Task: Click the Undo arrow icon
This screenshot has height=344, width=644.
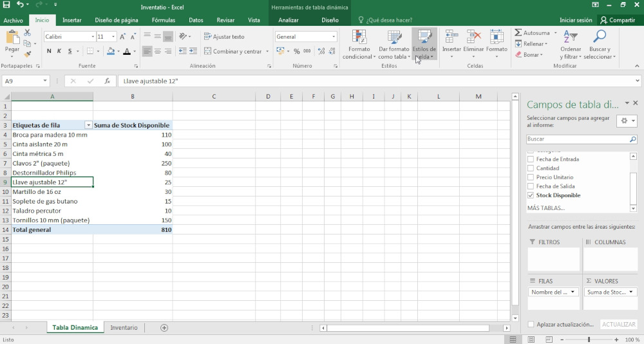Action: pyautogui.click(x=20, y=5)
